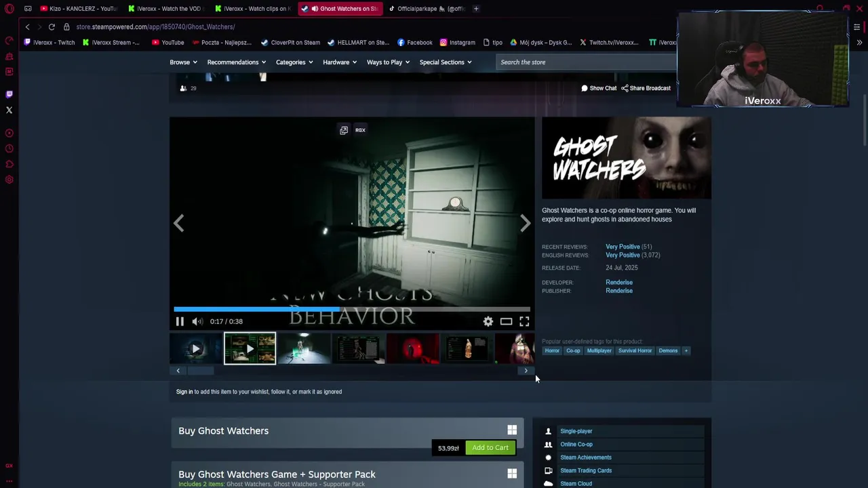
Task: Seek along the trailer progress bar
Action: [352, 309]
